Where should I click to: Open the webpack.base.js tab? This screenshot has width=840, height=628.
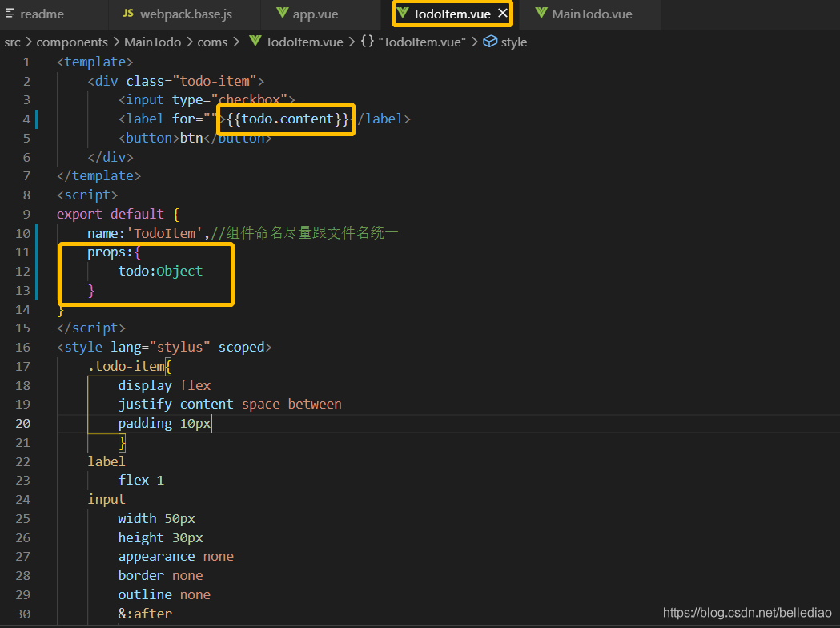click(x=185, y=14)
